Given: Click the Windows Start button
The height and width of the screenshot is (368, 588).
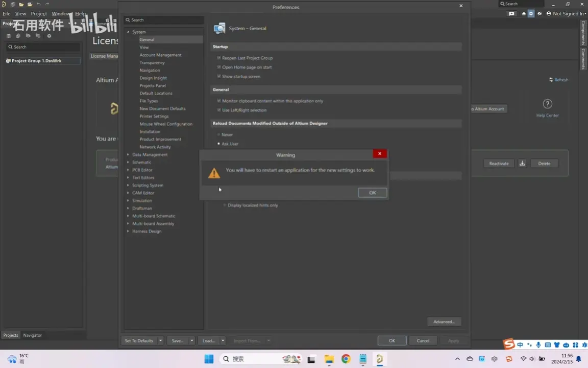Looking at the screenshot, I should point(209,359).
